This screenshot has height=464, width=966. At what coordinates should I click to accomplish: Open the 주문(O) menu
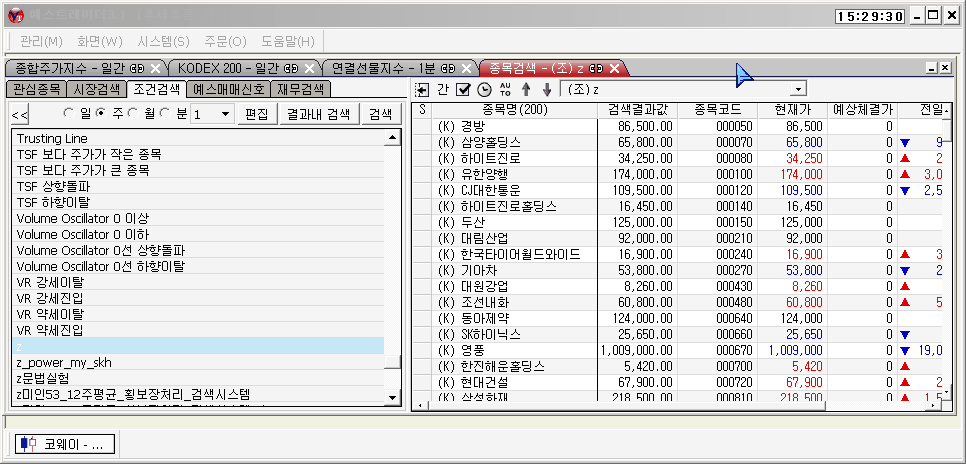[224, 41]
